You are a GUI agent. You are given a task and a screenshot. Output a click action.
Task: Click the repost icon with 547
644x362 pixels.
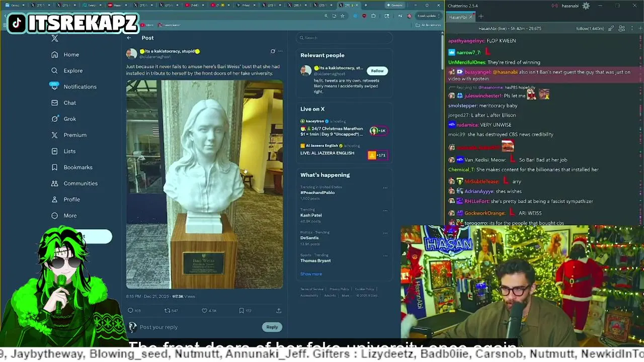(x=168, y=310)
